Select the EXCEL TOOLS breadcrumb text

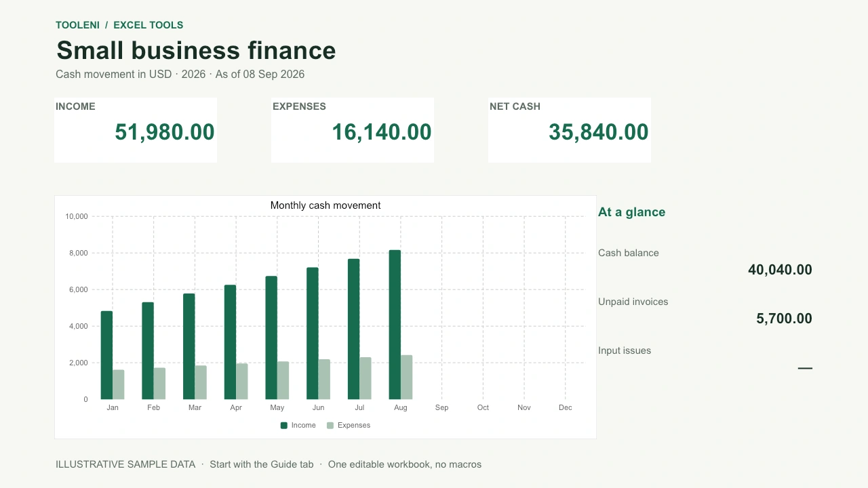[x=149, y=25]
